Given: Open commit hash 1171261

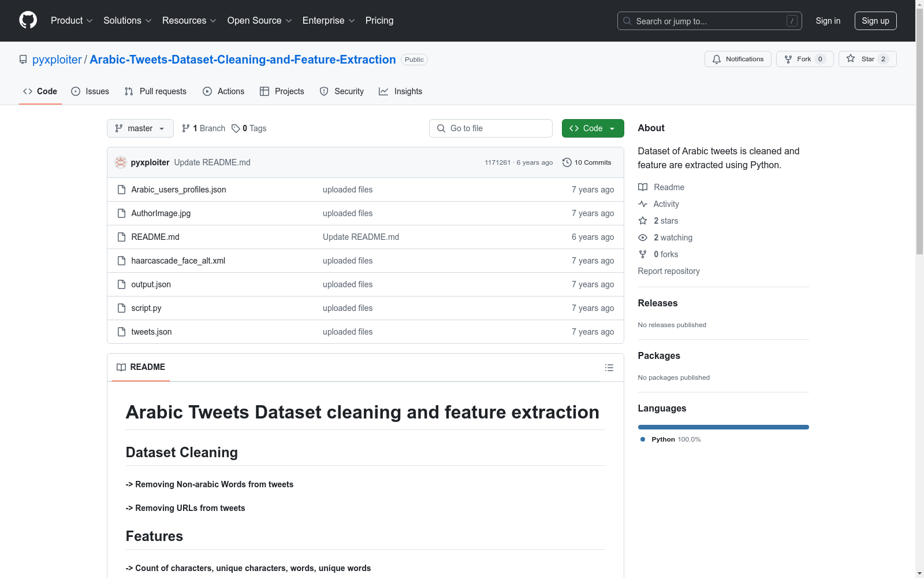Looking at the screenshot, I should pos(498,162).
